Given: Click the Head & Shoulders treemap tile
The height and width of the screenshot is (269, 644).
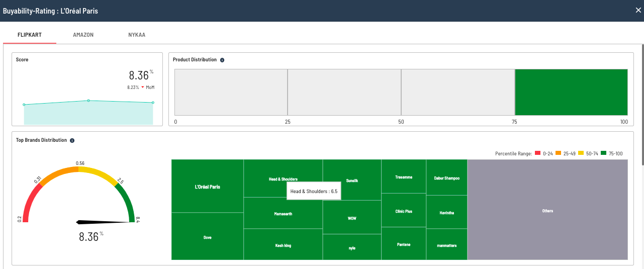Looking at the screenshot, I should 283,178.
